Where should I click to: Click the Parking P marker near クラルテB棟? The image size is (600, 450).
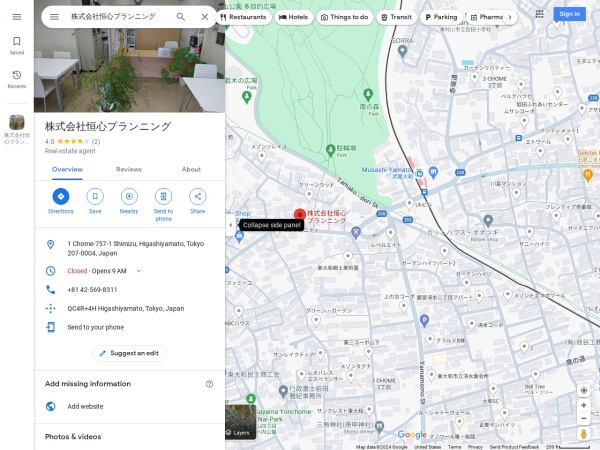pos(424,320)
